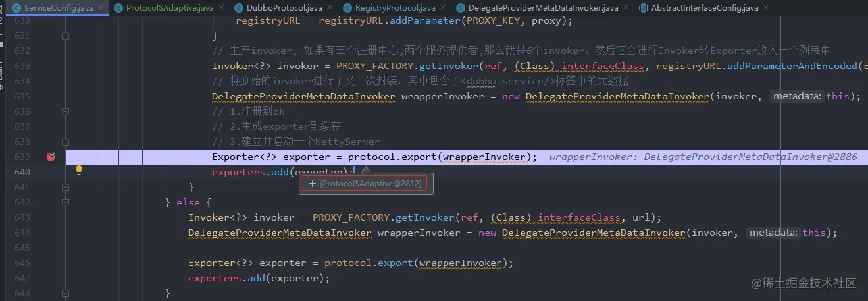Click the Protocol$Adaptive@2812 text in popup
The width and height of the screenshot is (868, 301).
[370, 183]
